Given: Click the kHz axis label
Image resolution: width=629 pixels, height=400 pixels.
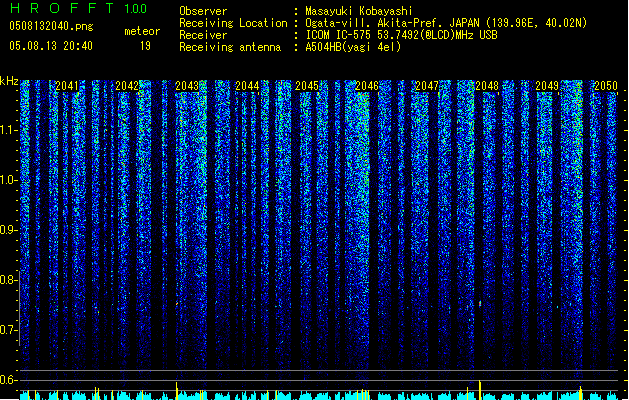Looking at the screenshot, I should (x=9, y=81).
